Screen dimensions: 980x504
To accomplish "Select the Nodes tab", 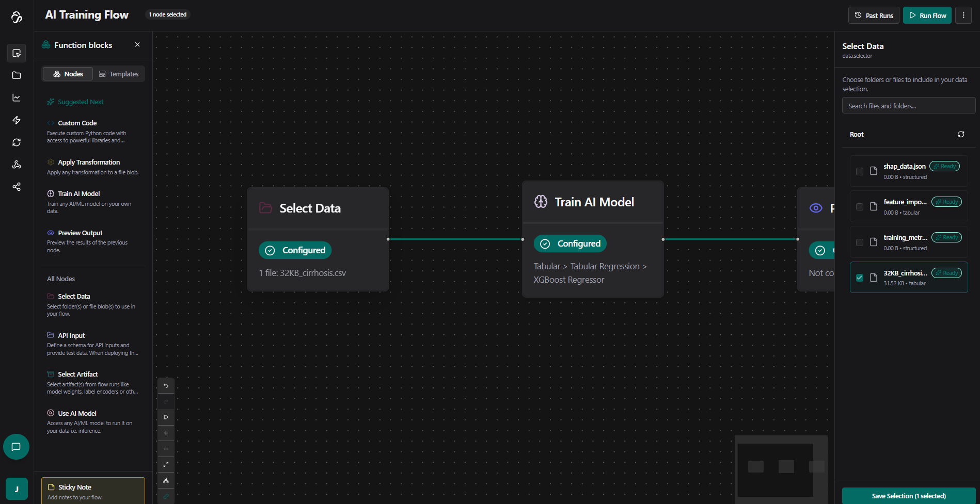I will (68, 74).
